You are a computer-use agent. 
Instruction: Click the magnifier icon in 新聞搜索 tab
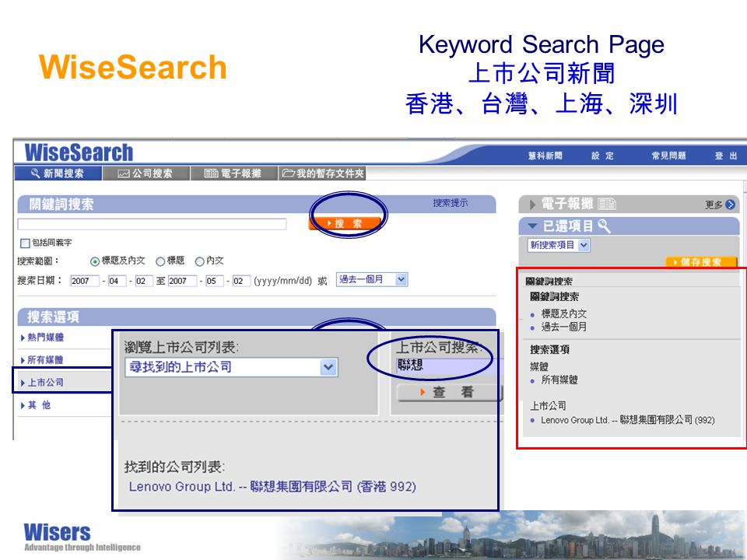(x=35, y=173)
